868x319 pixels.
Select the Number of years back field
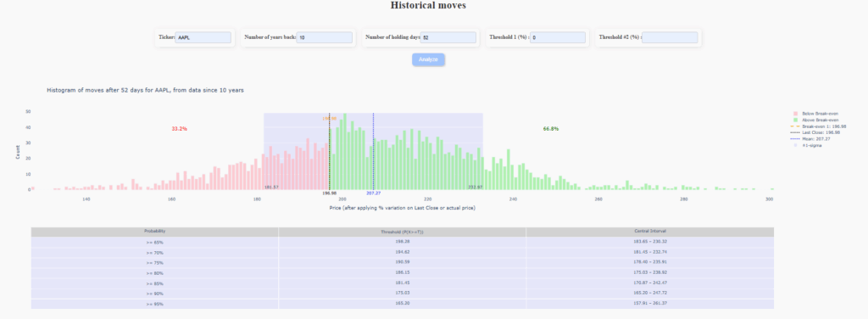325,37
